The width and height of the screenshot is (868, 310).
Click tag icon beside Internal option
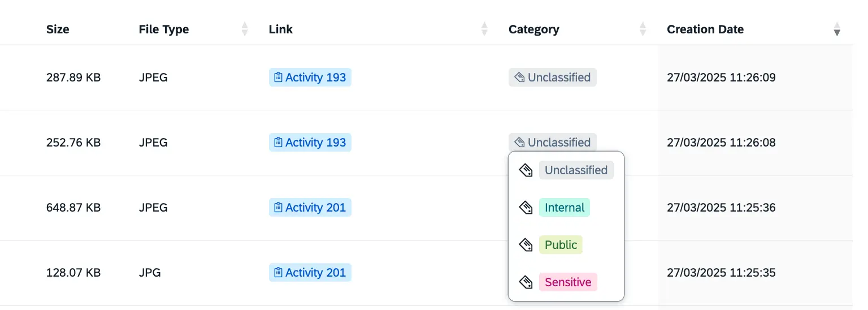coord(526,208)
